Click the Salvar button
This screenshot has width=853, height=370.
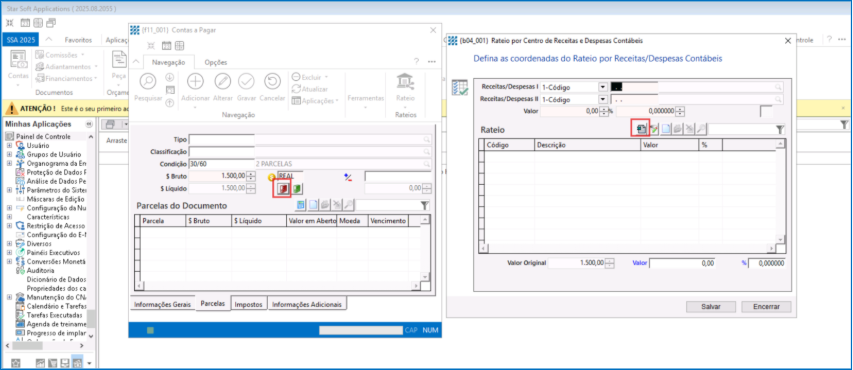click(710, 307)
